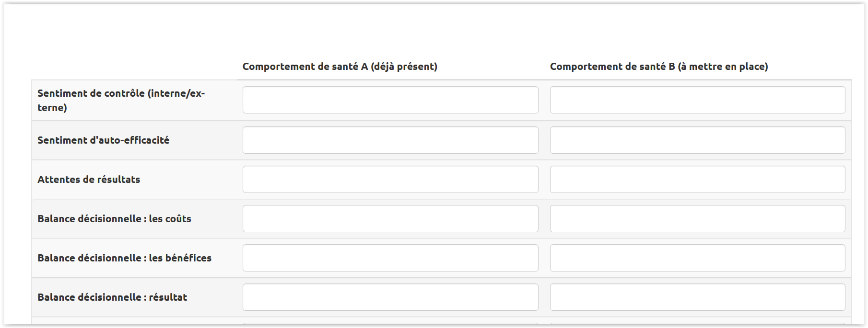Focus Sentiment d'auto-efficacité input under Comportement B
Image resolution: width=868 pixels, height=328 pixels.
(x=697, y=140)
